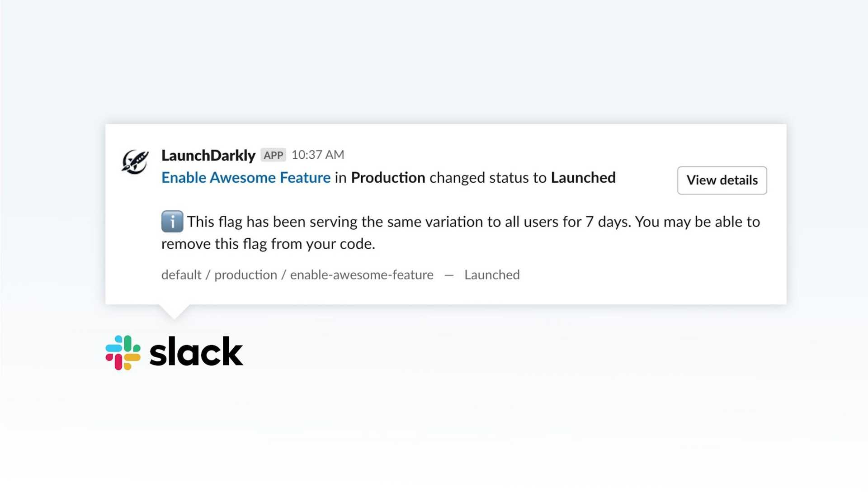Click the enable-awesome-feature breadcrumb segment
This screenshot has height=502, width=868.
point(361,275)
